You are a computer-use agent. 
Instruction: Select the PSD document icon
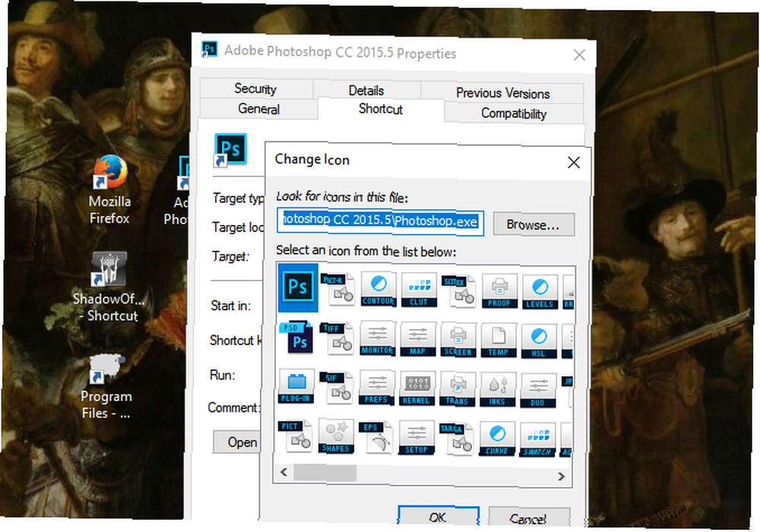[x=296, y=337]
